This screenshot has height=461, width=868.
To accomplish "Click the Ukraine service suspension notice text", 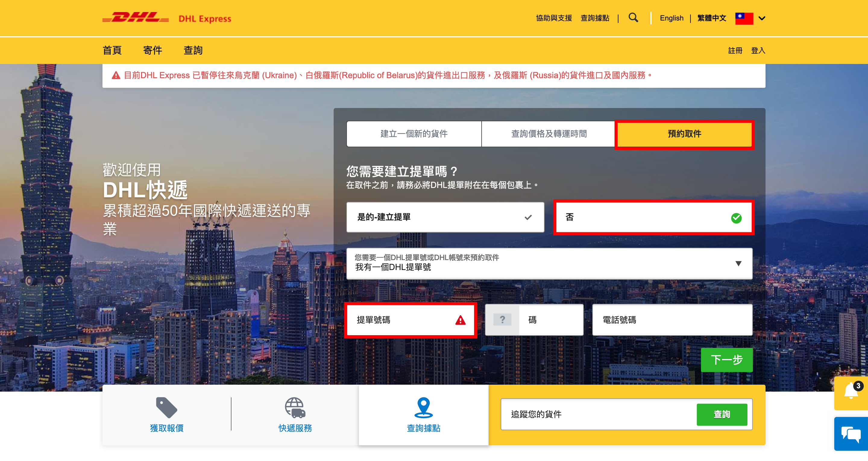I will pos(388,75).
